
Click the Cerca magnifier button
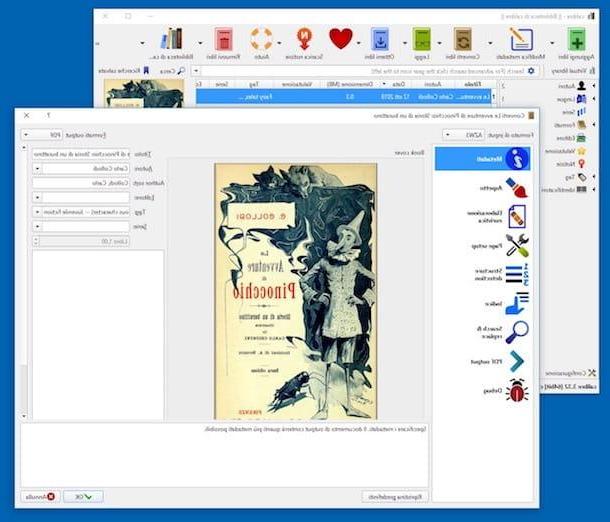172,71
